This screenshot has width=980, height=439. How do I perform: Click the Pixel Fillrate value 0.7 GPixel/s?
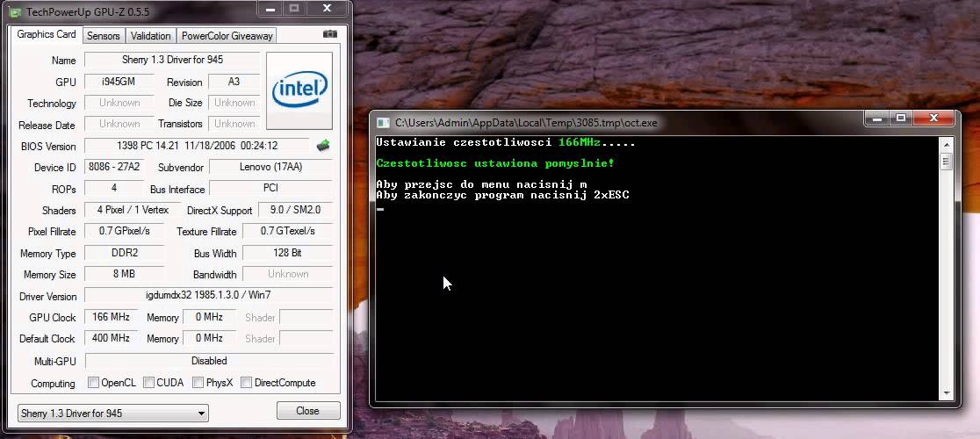coord(125,231)
